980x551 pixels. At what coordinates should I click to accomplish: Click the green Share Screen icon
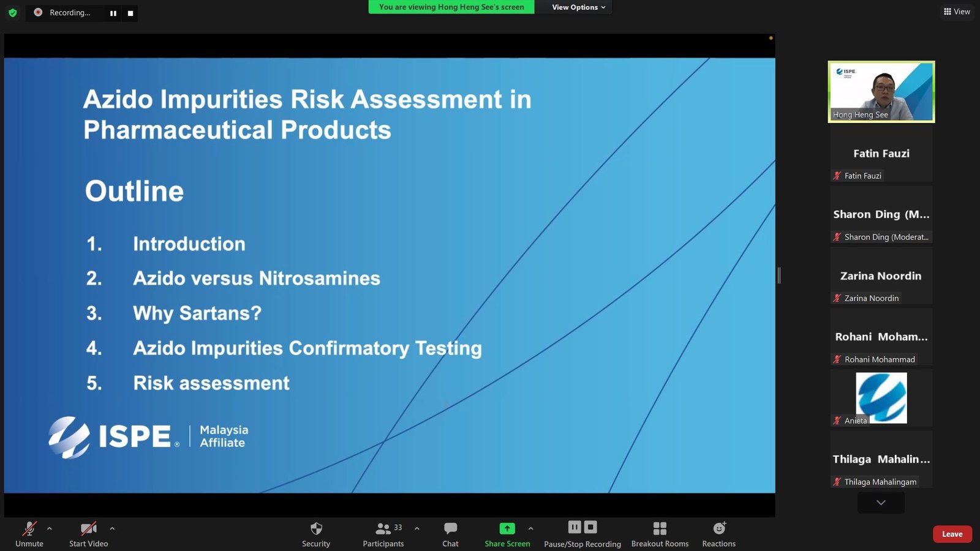point(507,529)
